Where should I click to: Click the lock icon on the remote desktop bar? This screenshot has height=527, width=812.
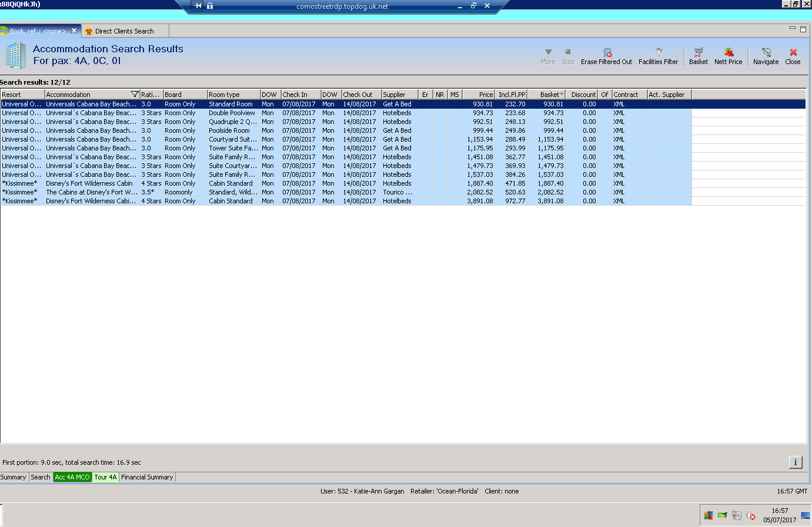(x=210, y=6)
